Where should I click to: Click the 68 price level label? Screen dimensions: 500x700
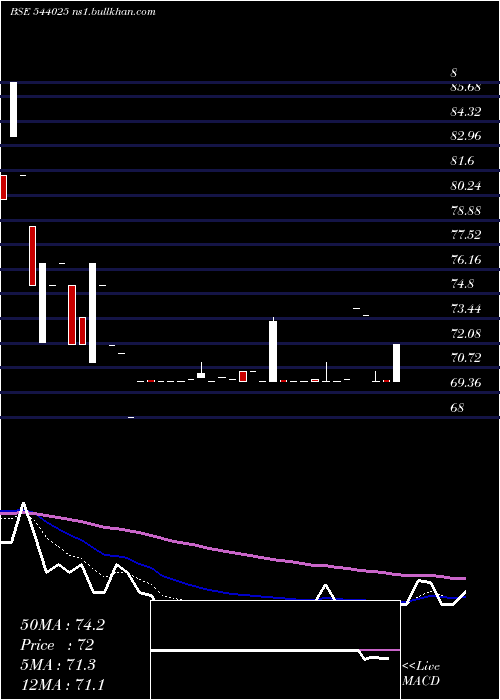(458, 408)
